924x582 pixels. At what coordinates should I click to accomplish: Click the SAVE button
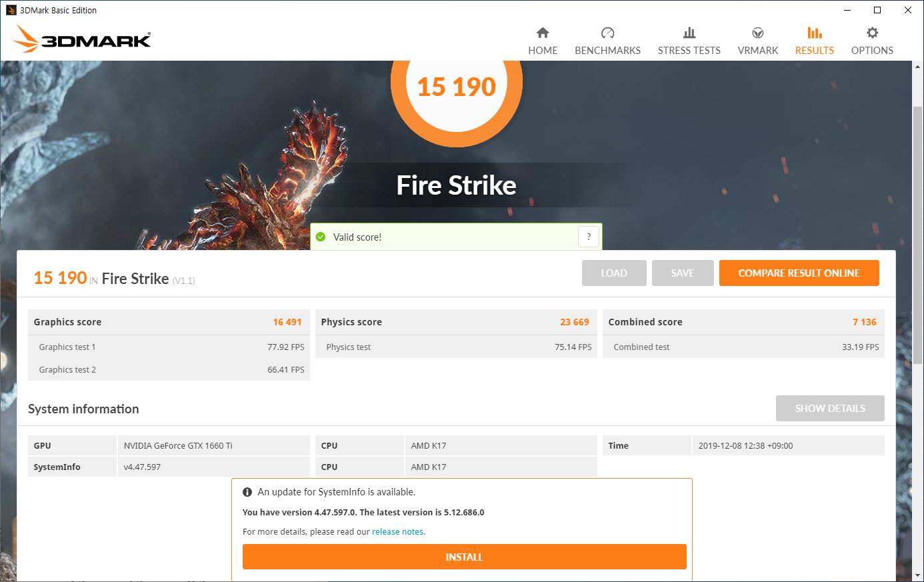point(683,273)
